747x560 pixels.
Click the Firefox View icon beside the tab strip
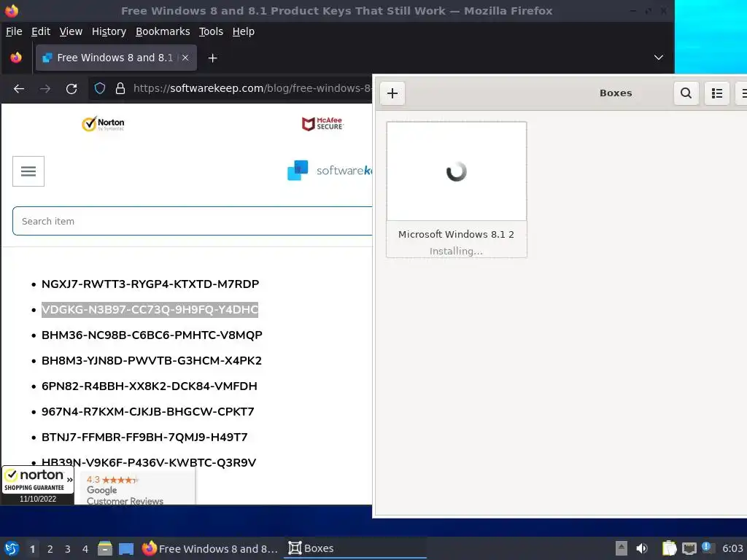pyautogui.click(x=16, y=58)
